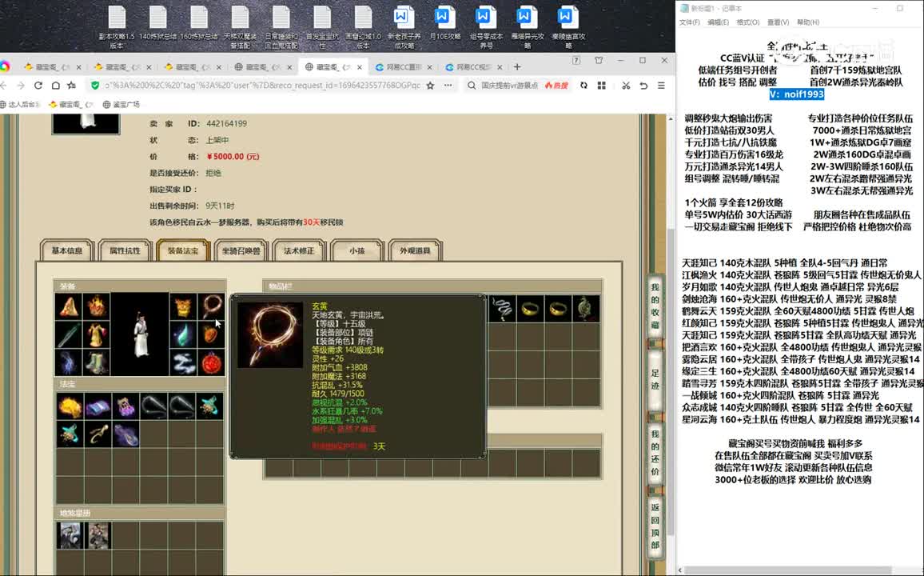Open Notepad 文件(F) menu
Image resolution: width=924 pixels, height=576 pixels.
(x=690, y=22)
